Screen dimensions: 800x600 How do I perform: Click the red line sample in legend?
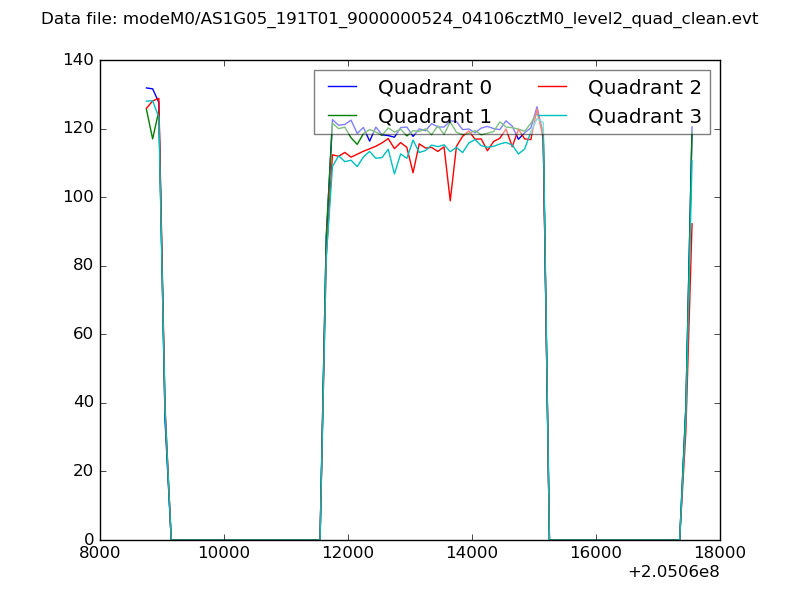click(553, 88)
